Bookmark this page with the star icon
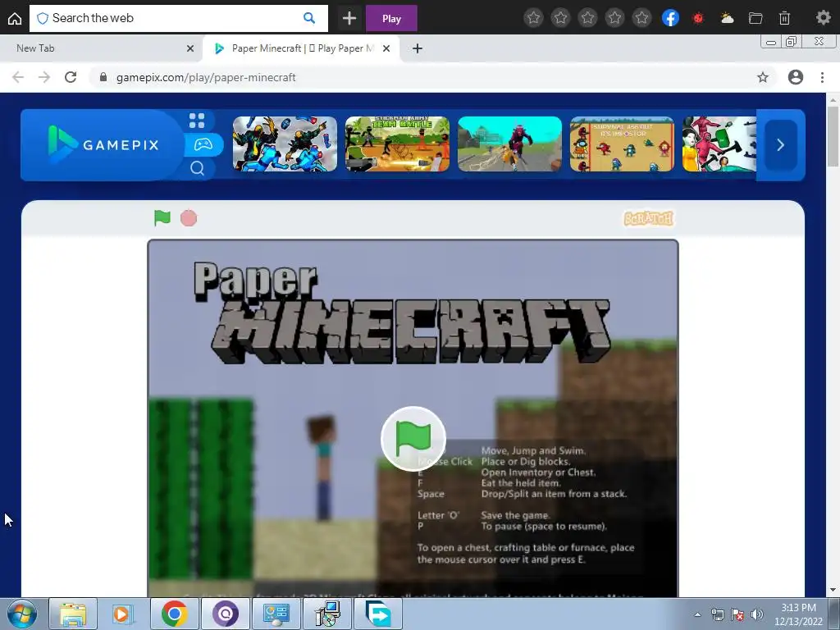 [763, 77]
